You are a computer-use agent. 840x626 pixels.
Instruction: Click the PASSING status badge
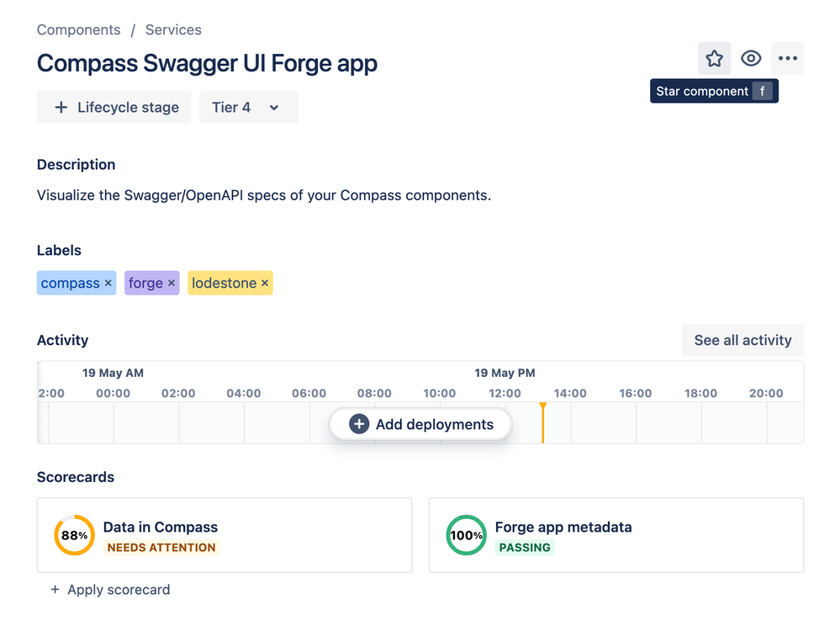click(525, 548)
